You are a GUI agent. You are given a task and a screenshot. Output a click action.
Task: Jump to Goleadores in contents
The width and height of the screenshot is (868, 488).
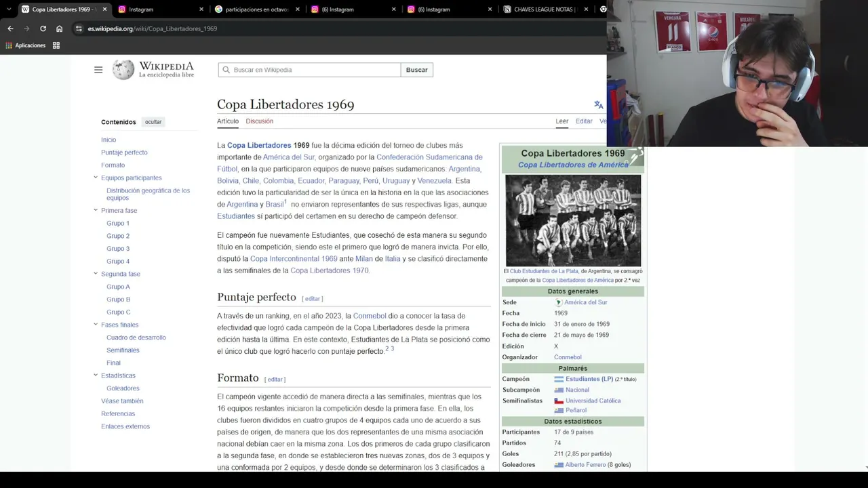click(x=123, y=388)
